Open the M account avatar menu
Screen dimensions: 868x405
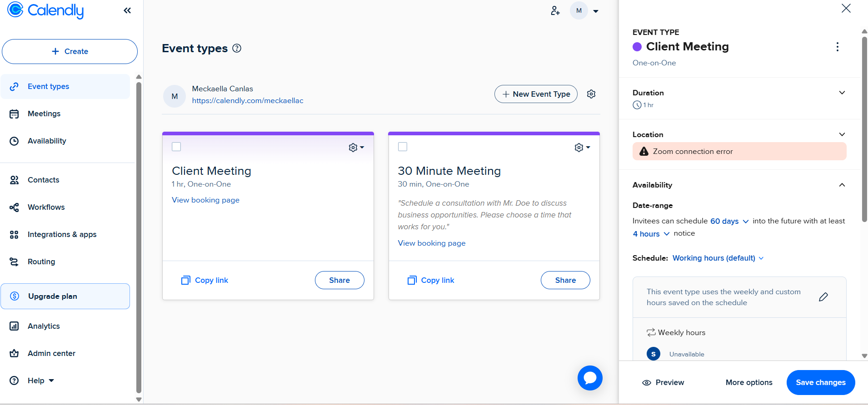pos(579,10)
